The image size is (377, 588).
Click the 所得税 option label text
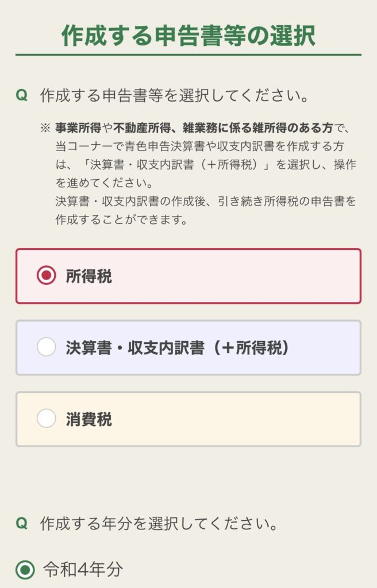[89, 276]
